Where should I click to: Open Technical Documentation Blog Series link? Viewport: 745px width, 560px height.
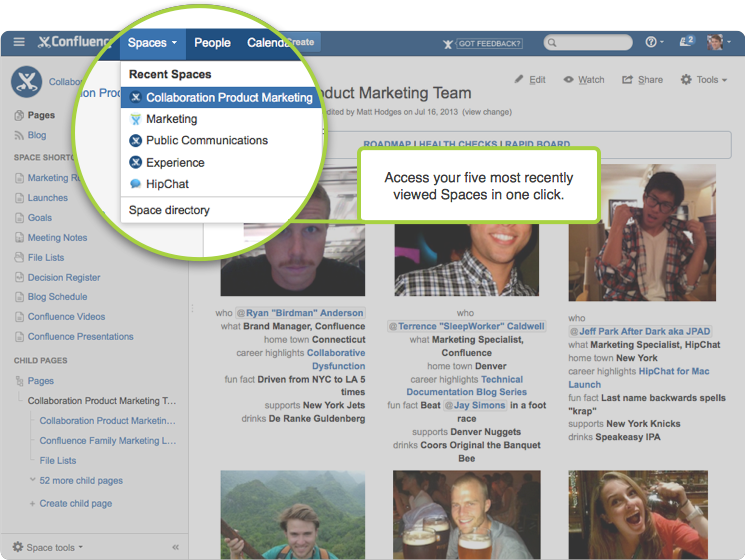[x=467, y=386]
